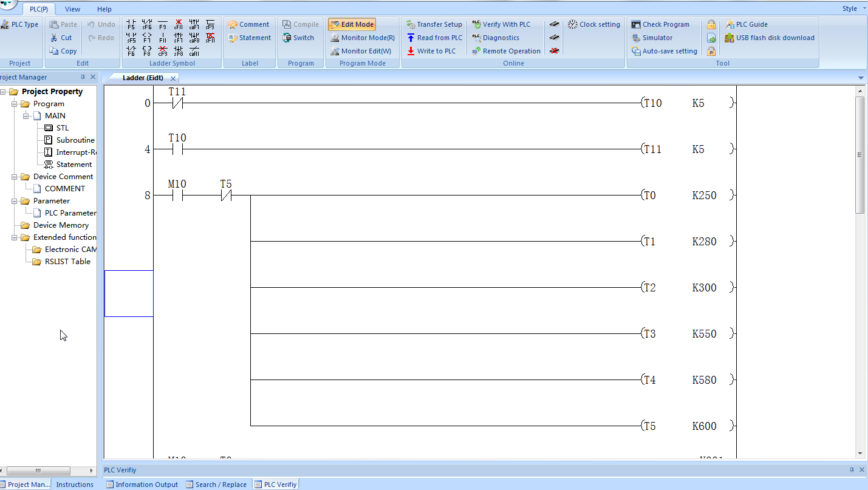Image resolution: width=868 pixels, height=490 pixels.
Task: Pin the Project Manager panel
Action: coord(83,77)
